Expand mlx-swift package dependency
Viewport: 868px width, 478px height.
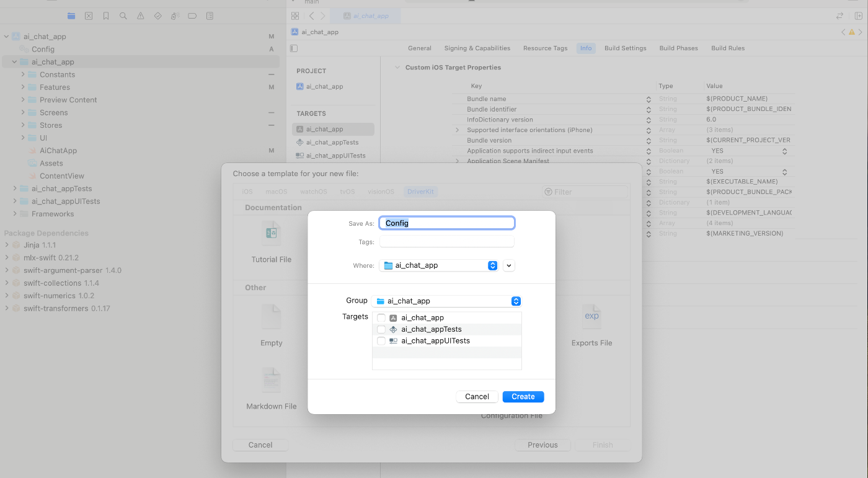(7, 258)
